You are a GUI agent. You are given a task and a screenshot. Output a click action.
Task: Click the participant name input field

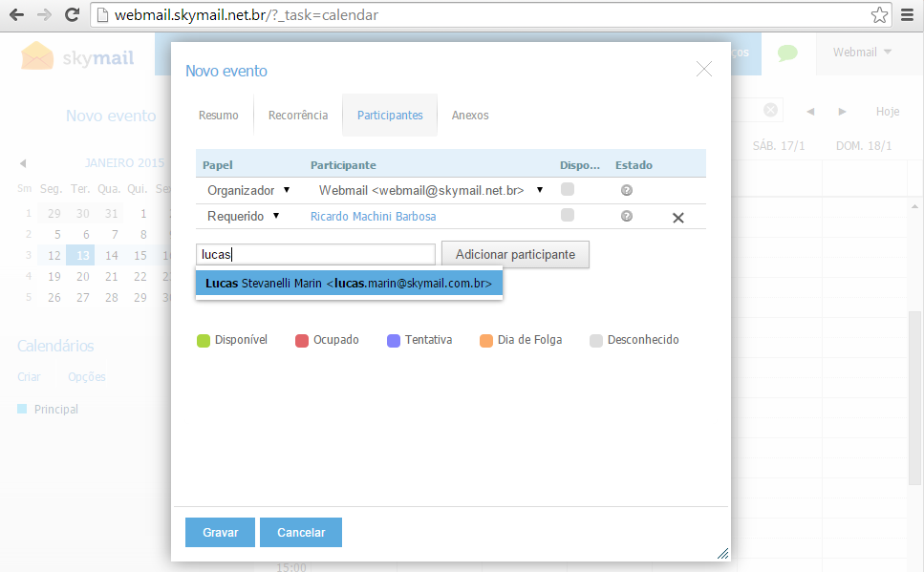click(x=315, y=254)
